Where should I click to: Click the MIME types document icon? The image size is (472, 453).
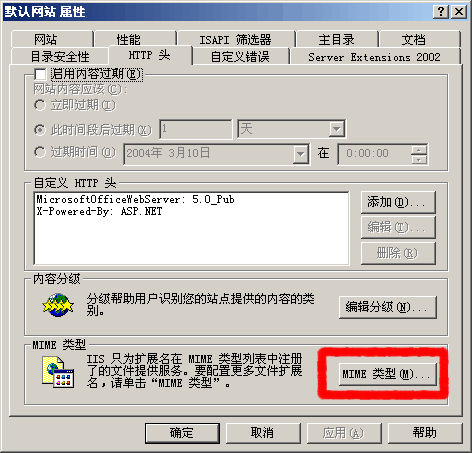pyautogui.click(x=58, y=372)
